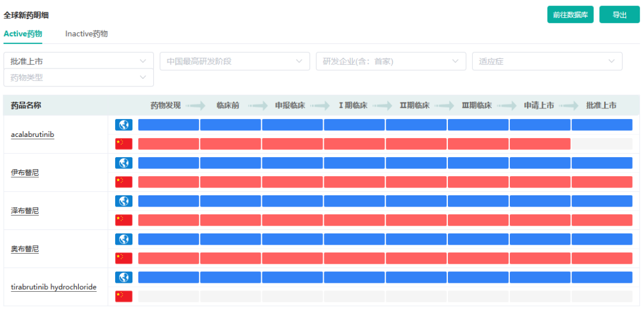644x312 pixels.
Task: Click the China flag icon for acalabrutinib
Action: (x=123, y=143)
